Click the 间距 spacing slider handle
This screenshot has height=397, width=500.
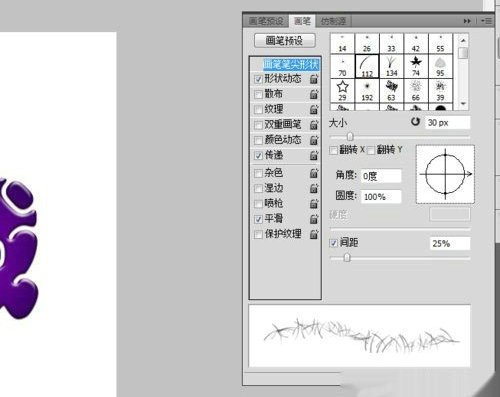[347, 258]
